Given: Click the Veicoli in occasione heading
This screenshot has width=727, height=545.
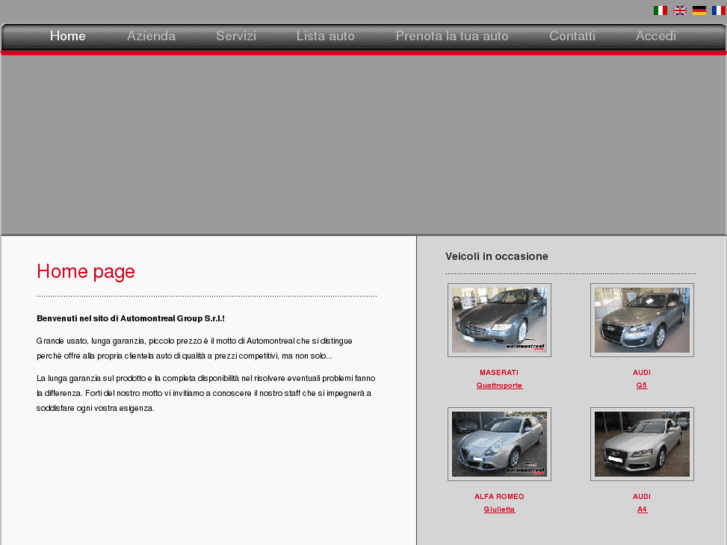Looking at the screenshot, I should tap(497, 256).
